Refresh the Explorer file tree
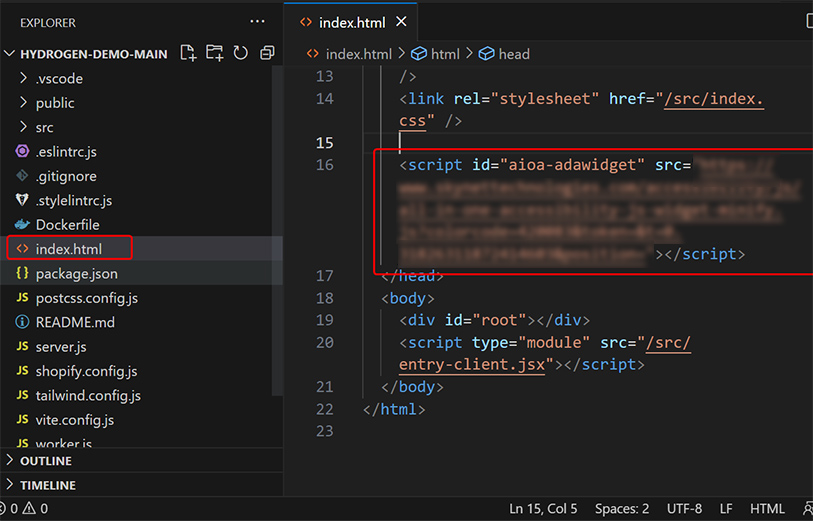This screenshot has height=521, width=813. point(240,54)
